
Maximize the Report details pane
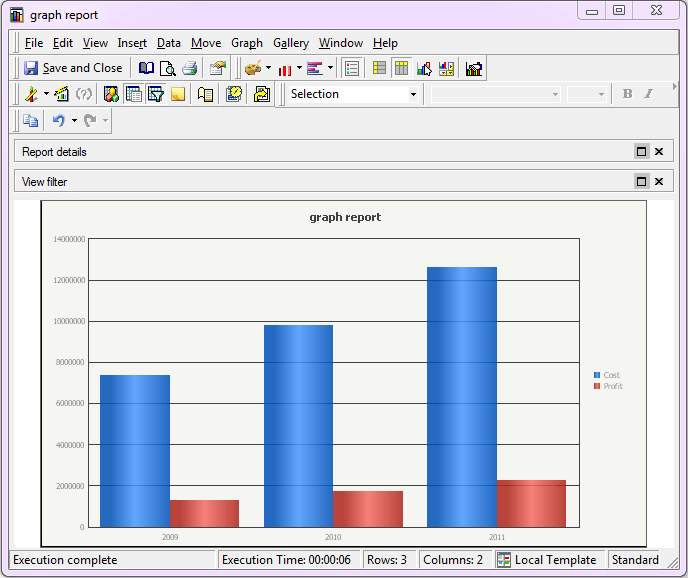pyautogui.click(x=641, y=151)
